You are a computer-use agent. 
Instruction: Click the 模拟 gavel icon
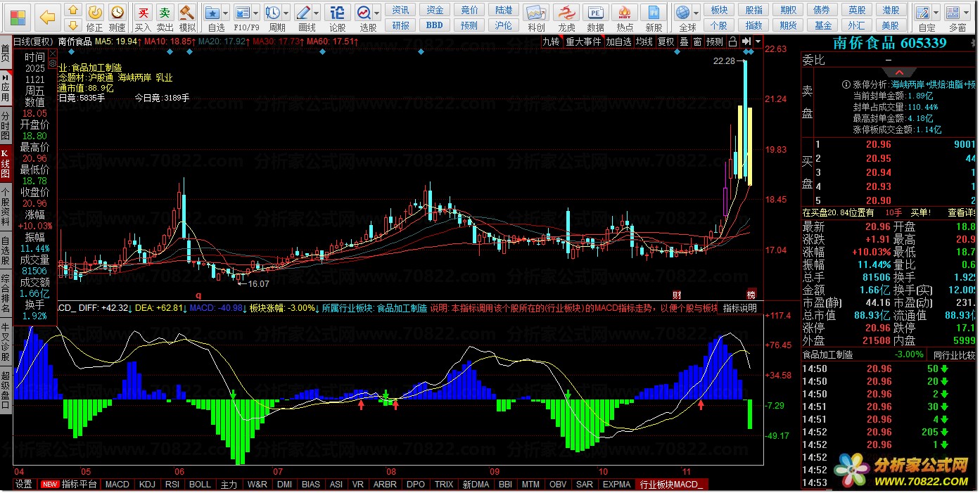click(x=186, y=17)
